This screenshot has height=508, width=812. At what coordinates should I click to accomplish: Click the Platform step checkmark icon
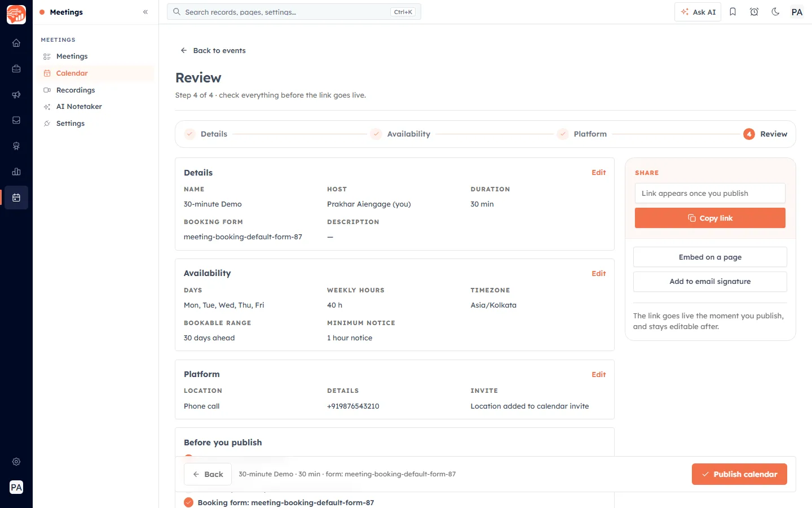(x=563, y=134)
